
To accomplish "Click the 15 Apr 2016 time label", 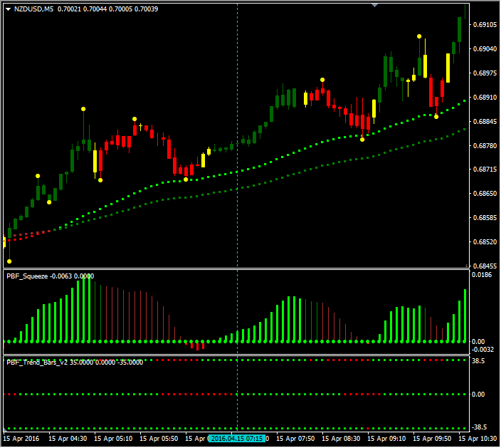I will 21,439.
